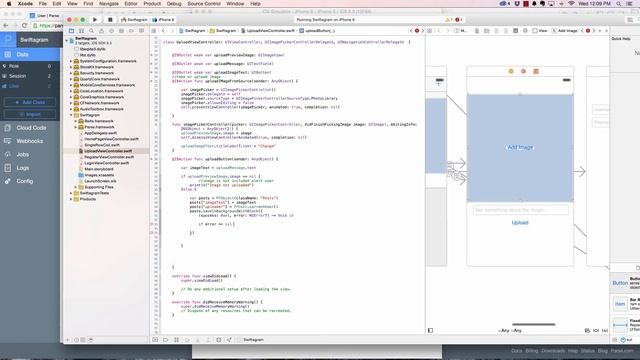The width and height of the screenshot is (640, 360).
Task: Open the Navigate menu
Action: (x=109, y=4)
